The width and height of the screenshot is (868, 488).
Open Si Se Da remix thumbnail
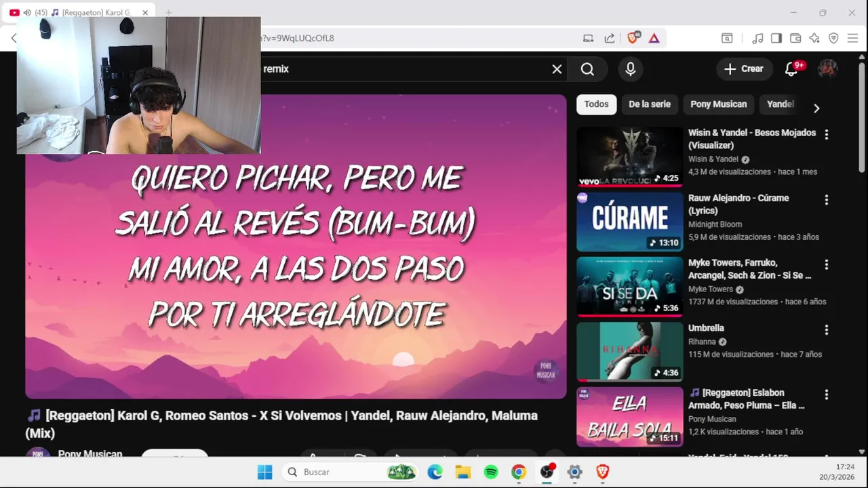coord(630,287)
